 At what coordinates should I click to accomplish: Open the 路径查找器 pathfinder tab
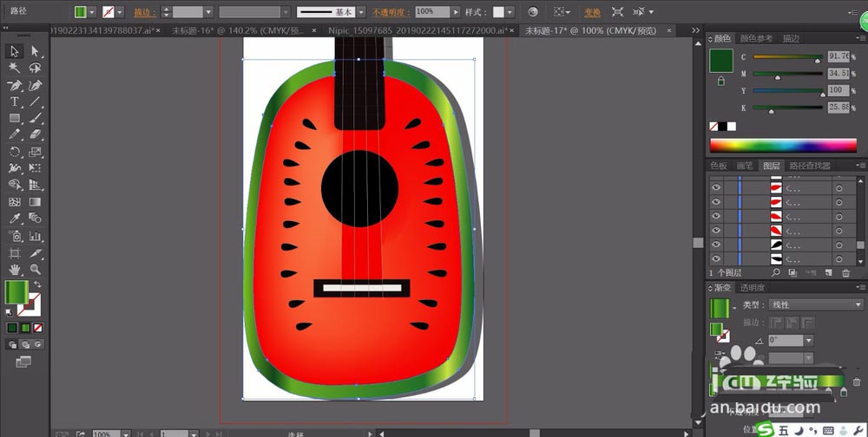(810, 166)
